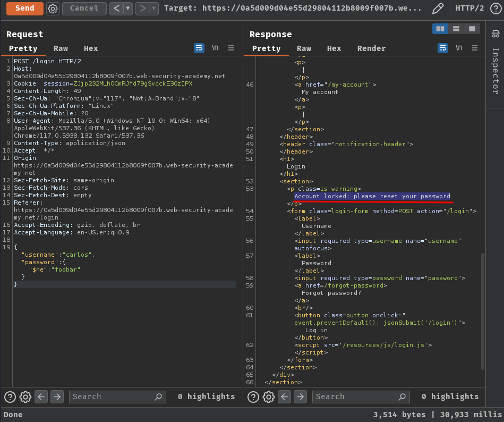Click the /resources/js/login.js script source
Screen dimensions: 504x422
coord(384,345)
